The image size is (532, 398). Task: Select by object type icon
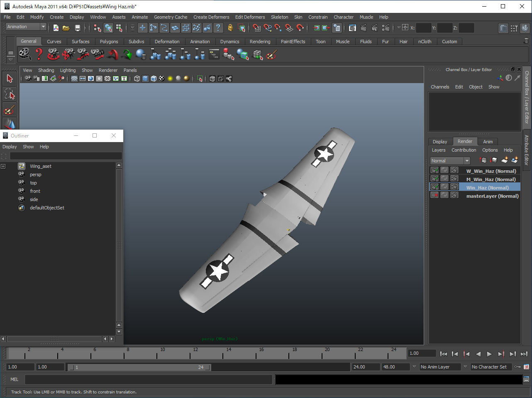coord(108,28)
